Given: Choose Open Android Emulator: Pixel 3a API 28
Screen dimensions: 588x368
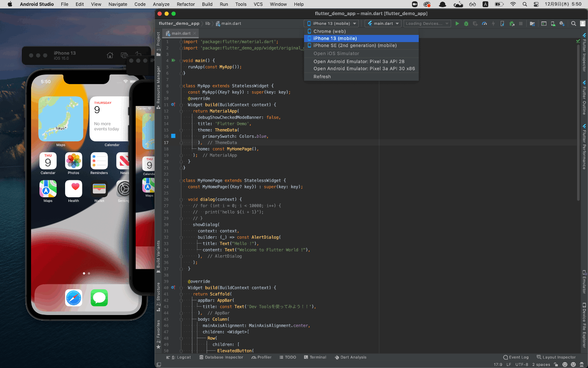Looking at the screenshot, I should click(361, 61).
